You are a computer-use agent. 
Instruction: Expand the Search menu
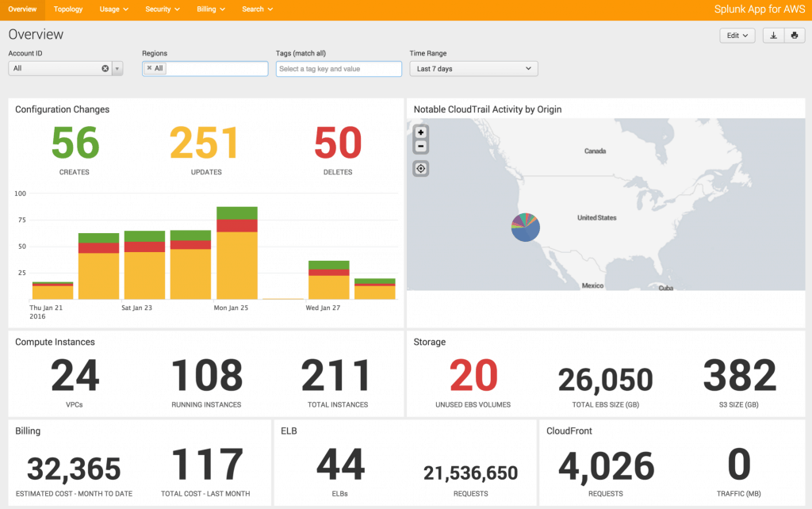pos(258,10)
